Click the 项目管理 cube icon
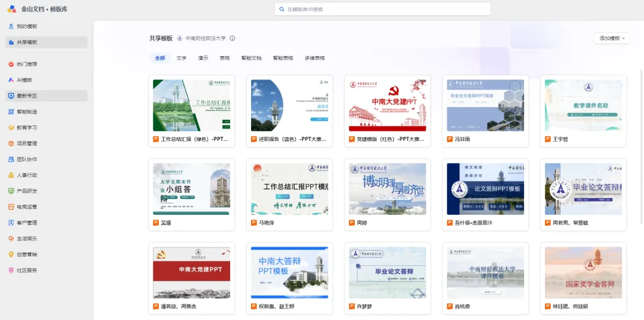Viewport: 644px width, 320px height. point(11,143)
